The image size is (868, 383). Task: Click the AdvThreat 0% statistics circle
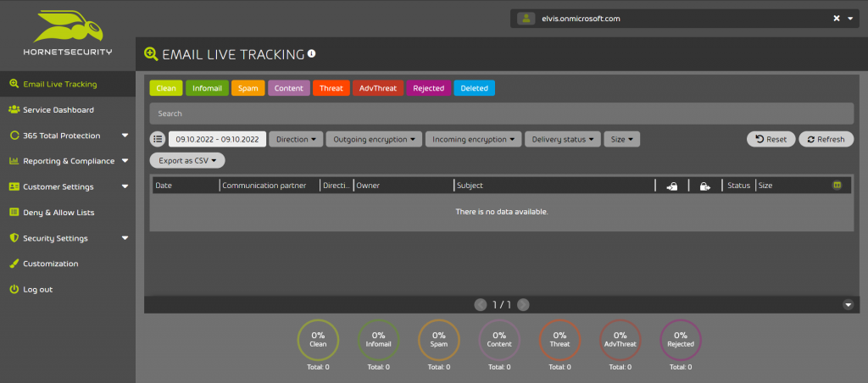620,340
